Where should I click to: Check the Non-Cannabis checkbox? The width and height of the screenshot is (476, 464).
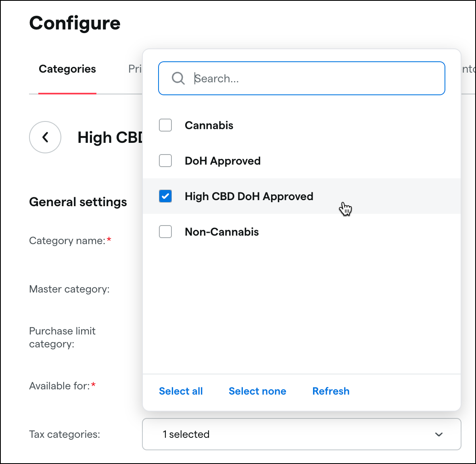(x=165, y=232)
